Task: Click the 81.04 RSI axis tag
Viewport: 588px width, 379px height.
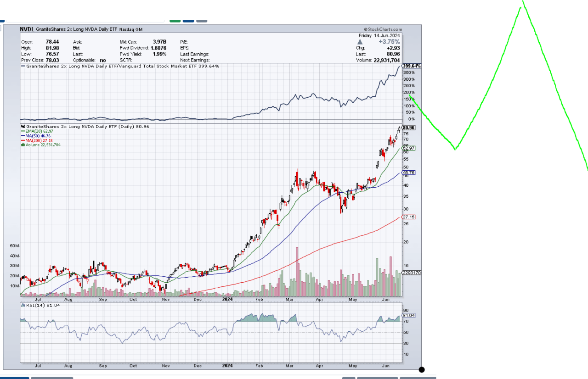Action: tap(409, 315)
